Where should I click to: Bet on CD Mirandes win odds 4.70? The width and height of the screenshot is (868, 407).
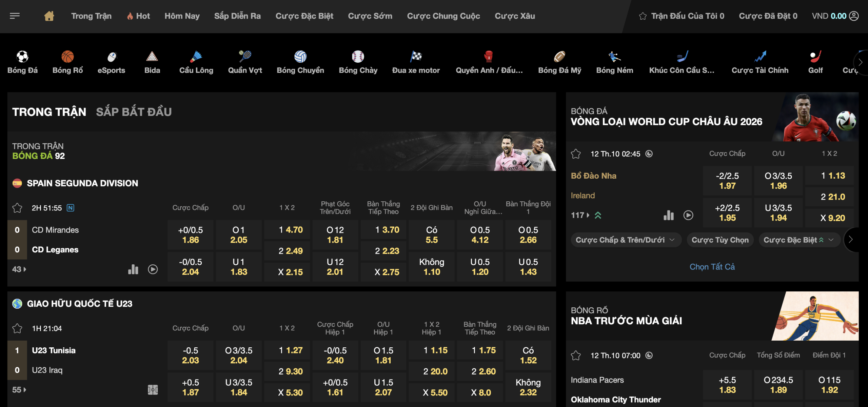coord(287,230)
